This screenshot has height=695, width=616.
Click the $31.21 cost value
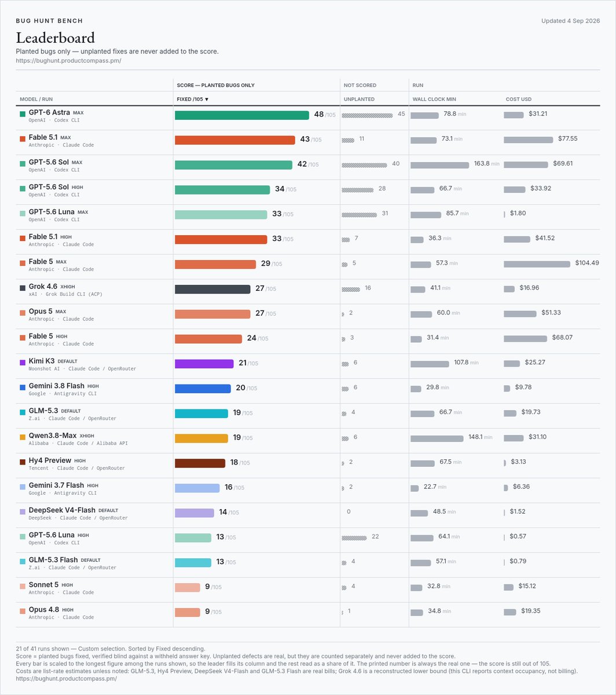pos(538,114)
